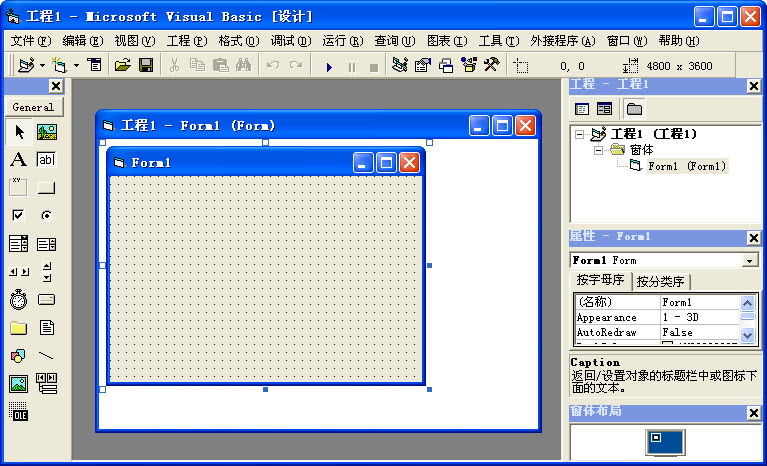The image size is (767, 466).
Task: Click the General toolbox tab button
Action: pyautogui.click(x=33, y=107)
